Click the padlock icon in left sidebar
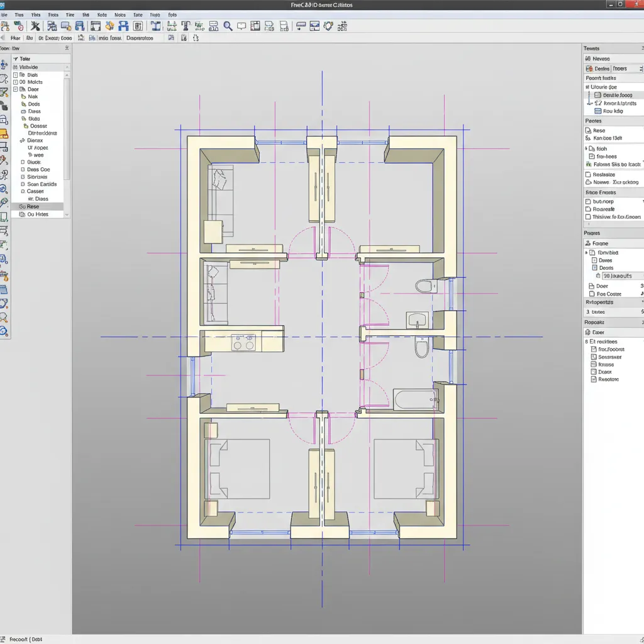The image size is (644, 644). click(x=4, y=119)
